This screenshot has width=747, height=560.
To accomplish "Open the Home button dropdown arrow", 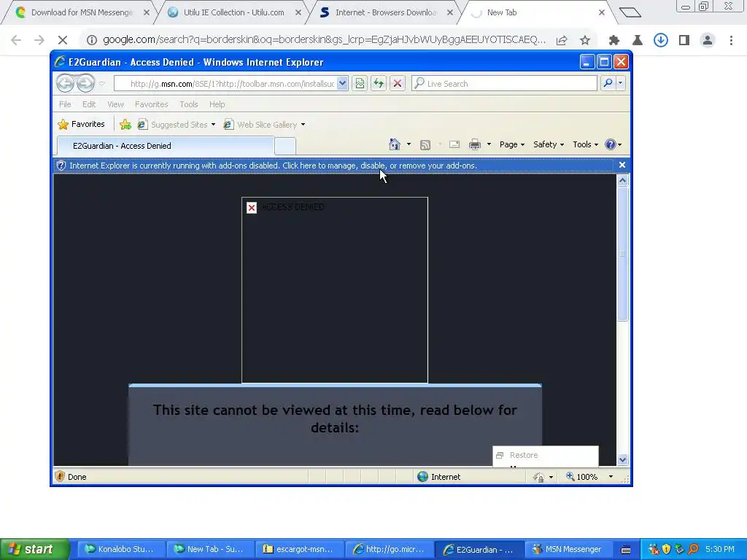I will [409, 144].
